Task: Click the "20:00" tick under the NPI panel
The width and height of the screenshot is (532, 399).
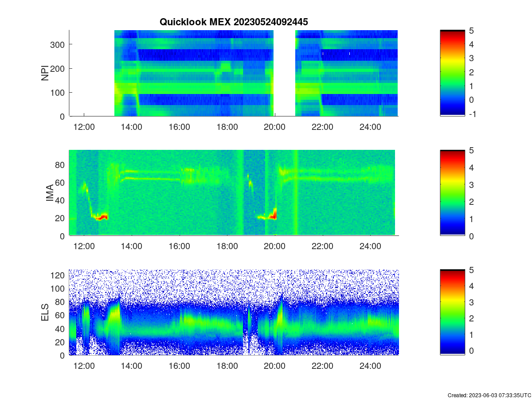Action: (x=275, y=127)
